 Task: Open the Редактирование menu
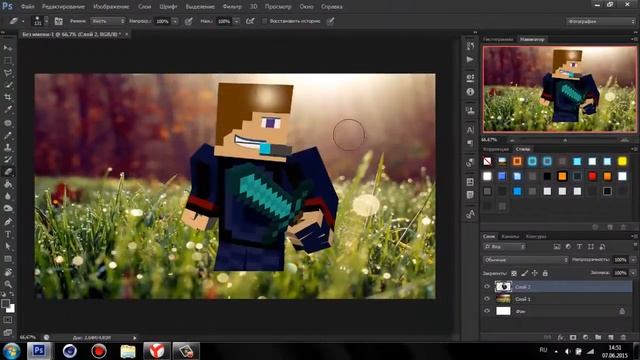tap(63, 7)
